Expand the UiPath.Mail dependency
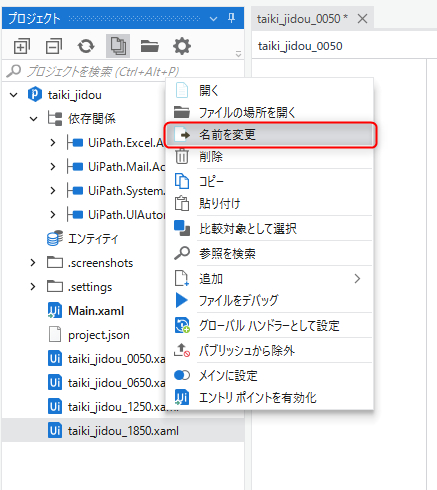The width and height of the screenshot is (437, 490). [x=53, y=167]
